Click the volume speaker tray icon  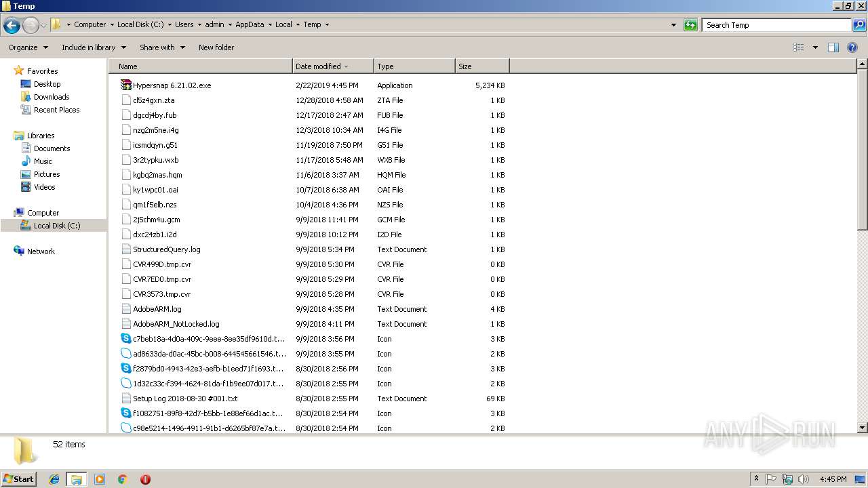pyautogui.click(x=804, y=479)
